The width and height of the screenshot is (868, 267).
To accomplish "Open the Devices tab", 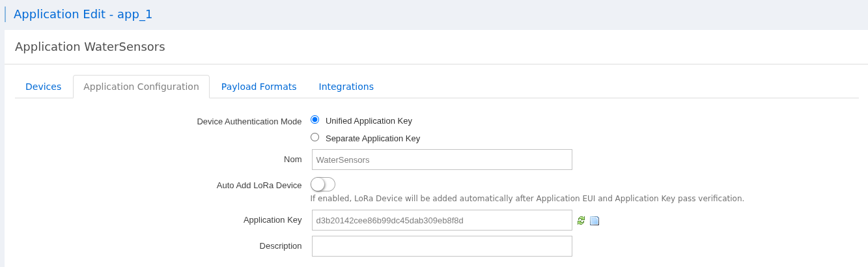I will click(44, 87).
